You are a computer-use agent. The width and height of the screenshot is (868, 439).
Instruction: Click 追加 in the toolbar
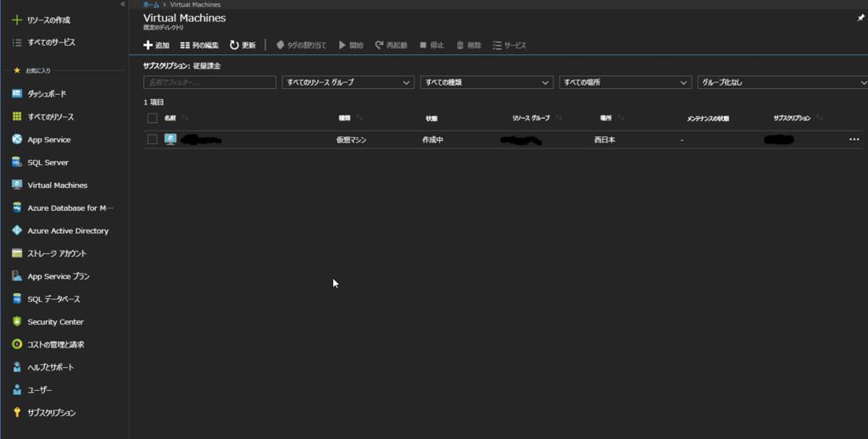pos(156,46)
